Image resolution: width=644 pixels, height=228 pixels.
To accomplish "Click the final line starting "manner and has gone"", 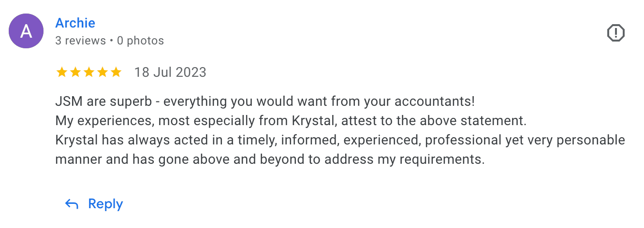I will coord(270,159).
